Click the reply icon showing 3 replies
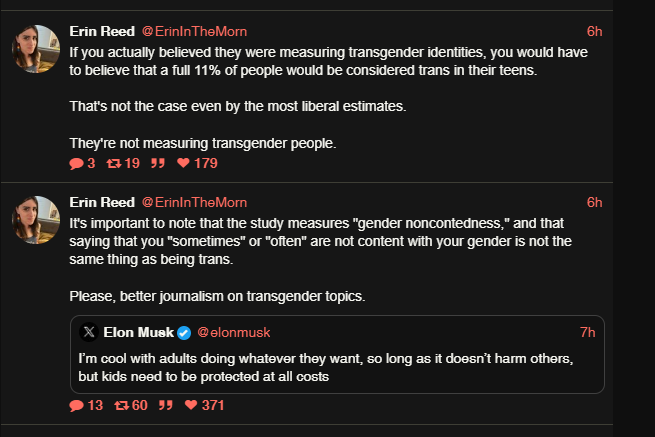655x437 pixels. tap(76, 163)
